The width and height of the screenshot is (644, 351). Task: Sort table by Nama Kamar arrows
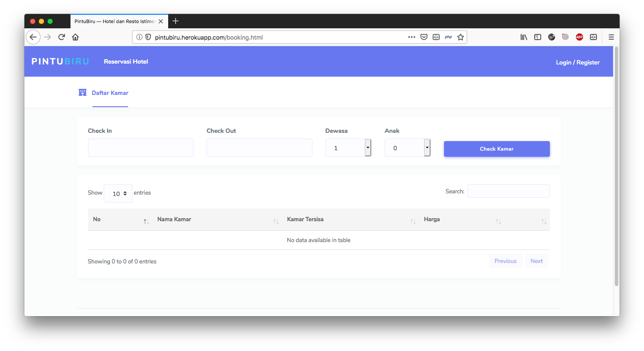point(276,222)
